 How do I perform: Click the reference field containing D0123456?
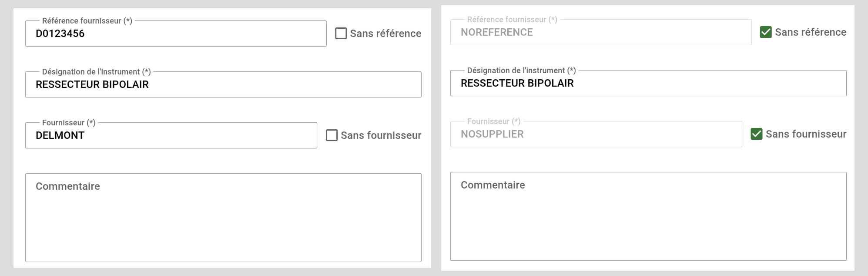176,34
